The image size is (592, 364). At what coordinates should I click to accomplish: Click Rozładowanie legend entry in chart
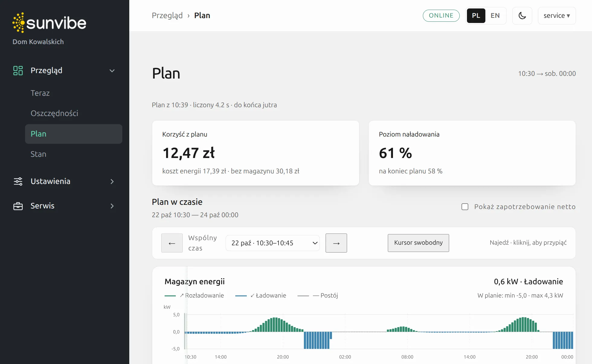point(194,295)
